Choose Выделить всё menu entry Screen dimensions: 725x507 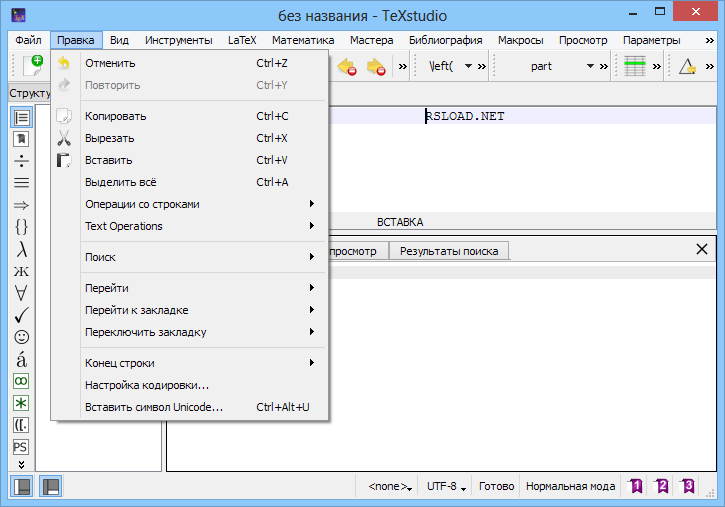199,183
